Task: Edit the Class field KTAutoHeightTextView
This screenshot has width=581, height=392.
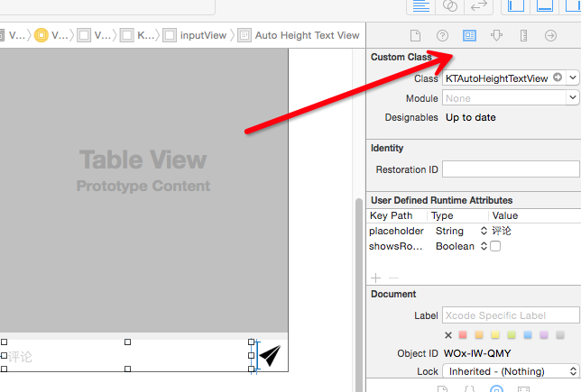Action: (497, 78)
